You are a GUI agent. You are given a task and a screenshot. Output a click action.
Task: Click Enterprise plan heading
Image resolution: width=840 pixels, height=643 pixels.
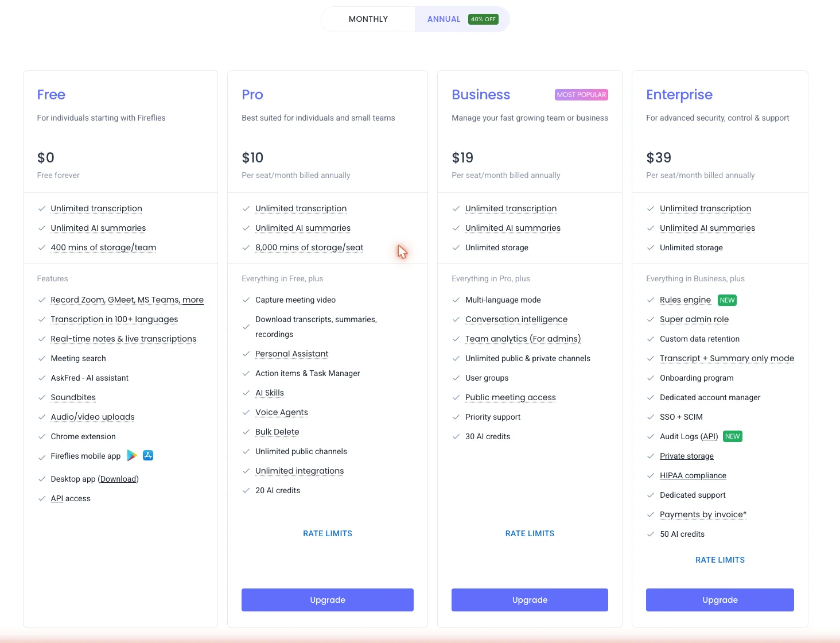679,95
